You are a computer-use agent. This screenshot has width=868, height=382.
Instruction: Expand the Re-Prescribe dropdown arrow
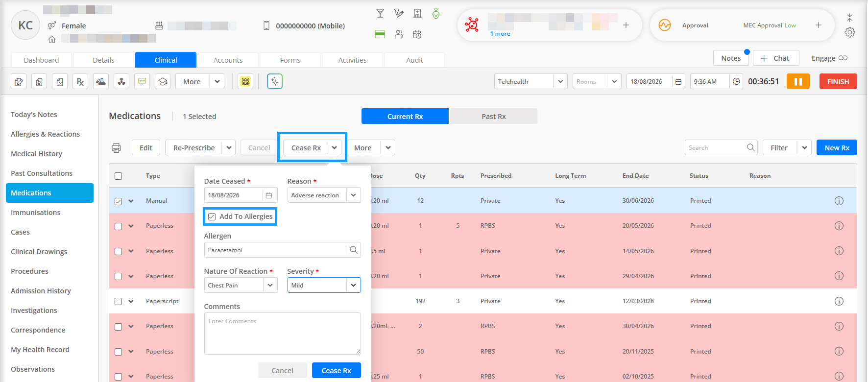229,147
